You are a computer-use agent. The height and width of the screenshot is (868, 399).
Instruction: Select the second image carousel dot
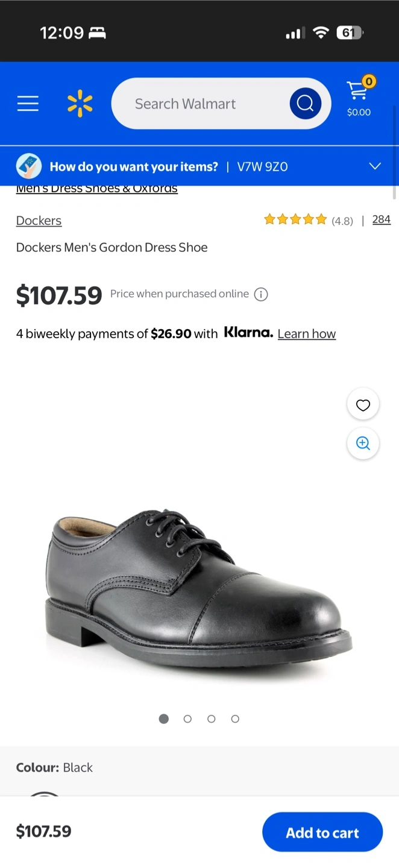(x=187, y=719)
